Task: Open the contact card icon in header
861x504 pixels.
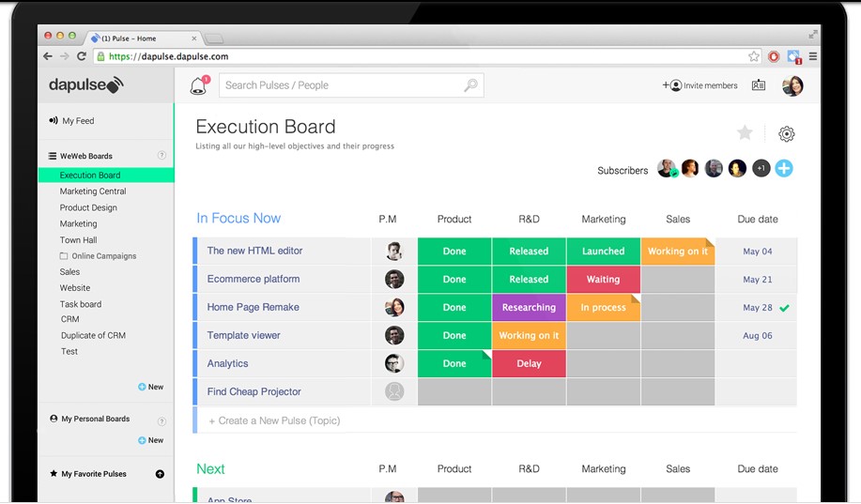Action: point(759,85)
